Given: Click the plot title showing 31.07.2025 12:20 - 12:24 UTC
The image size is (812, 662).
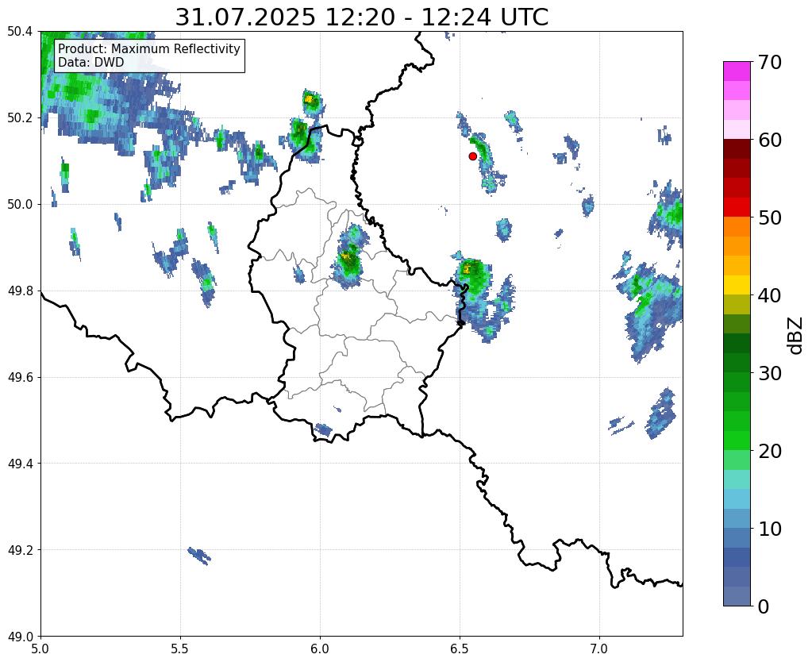Looking at the screenshot, I should tap(361, 17).
